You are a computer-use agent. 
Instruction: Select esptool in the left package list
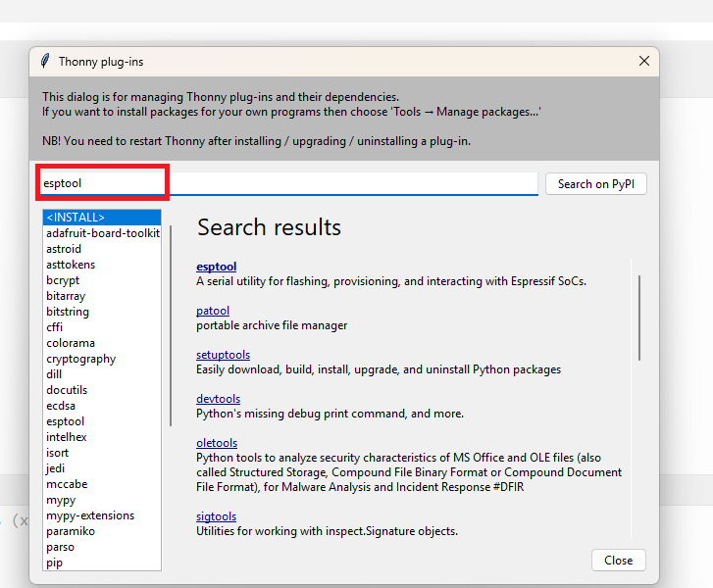102,421
